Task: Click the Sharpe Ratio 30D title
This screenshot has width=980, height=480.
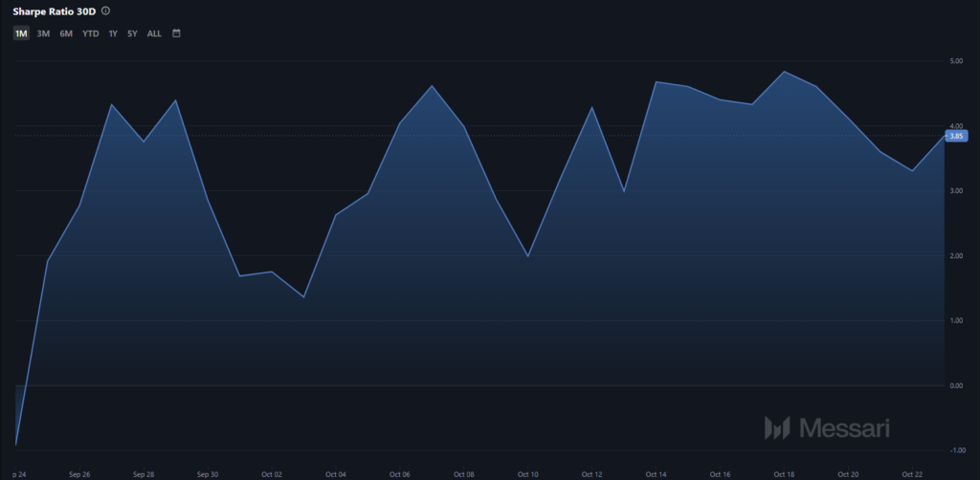Action: [x=55, y=11]
